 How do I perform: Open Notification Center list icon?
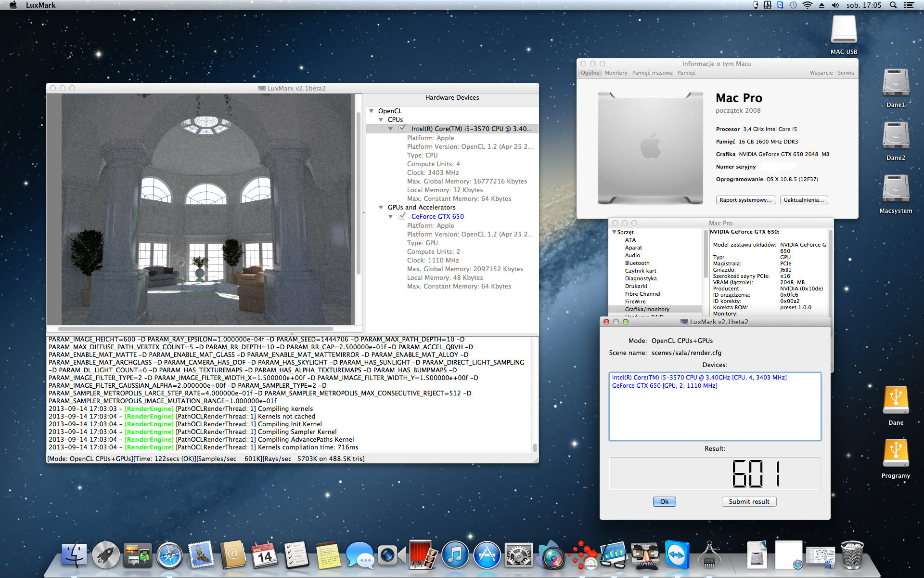909,5
